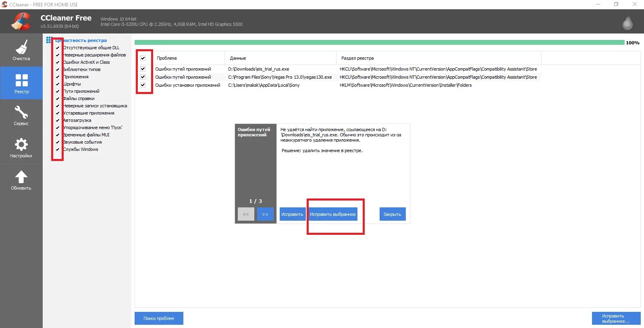Click the pear icon in header
The image size is (644, 328).
tap(627, 22)
